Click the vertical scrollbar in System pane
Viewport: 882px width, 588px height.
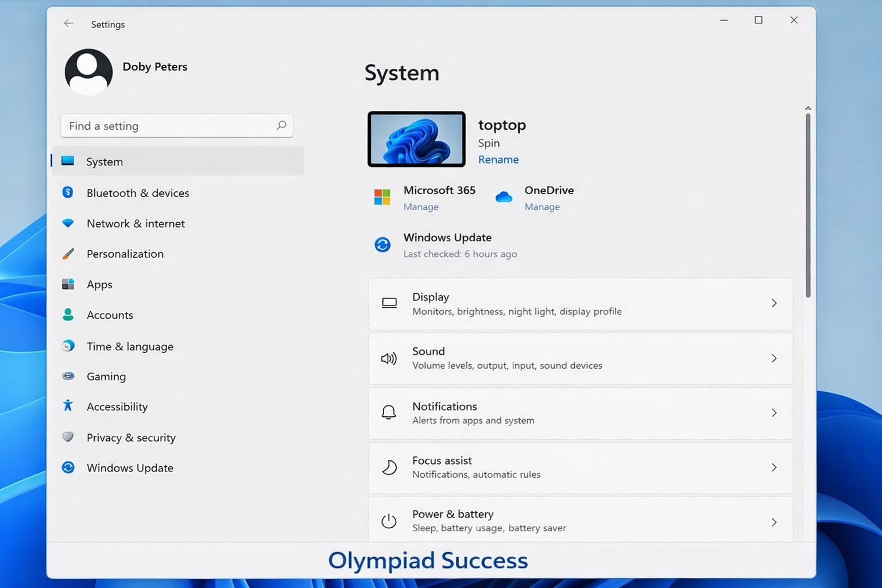(808, 205)
